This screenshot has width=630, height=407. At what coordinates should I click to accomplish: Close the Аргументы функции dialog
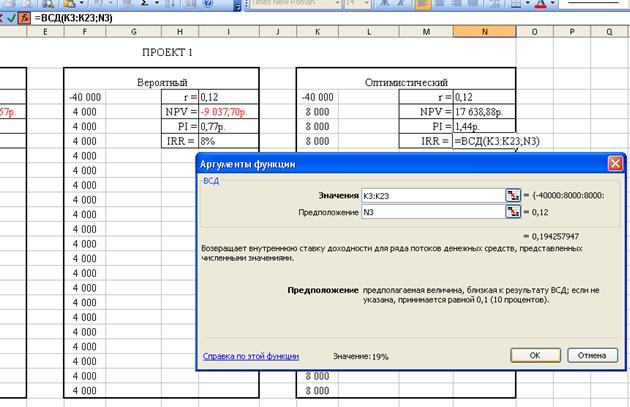point(614,164)
